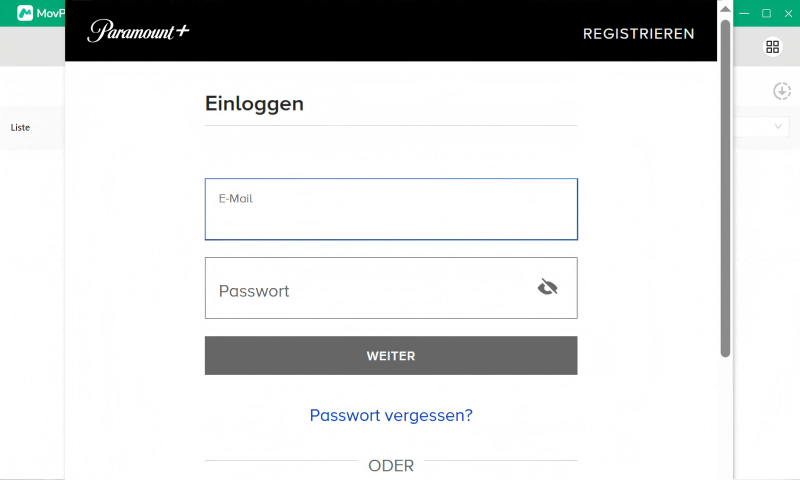This screenshot has width=800, height=480.
Task: Focus the Passwort input field
Action: click(391, 288)
